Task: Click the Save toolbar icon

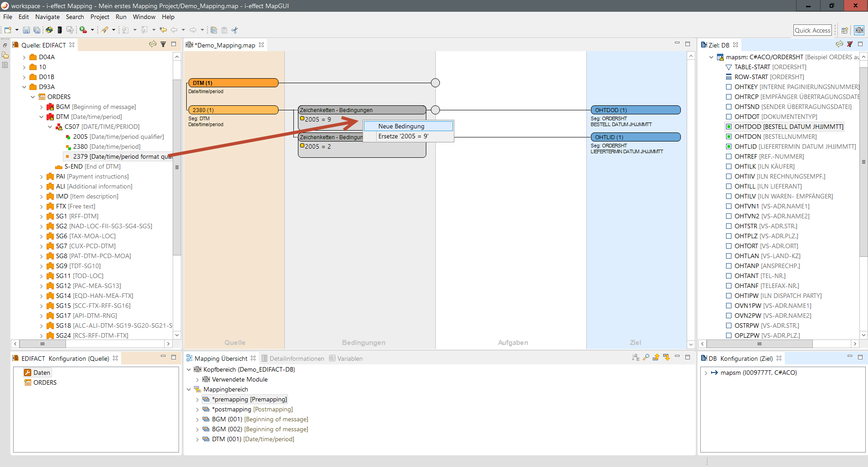Action: pos(26,30)
